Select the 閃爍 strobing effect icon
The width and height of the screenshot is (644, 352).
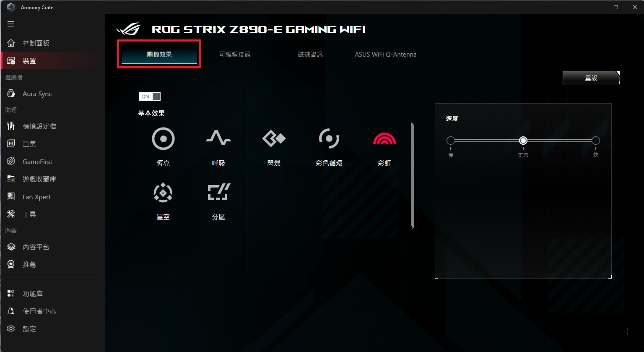click(274, 139)
